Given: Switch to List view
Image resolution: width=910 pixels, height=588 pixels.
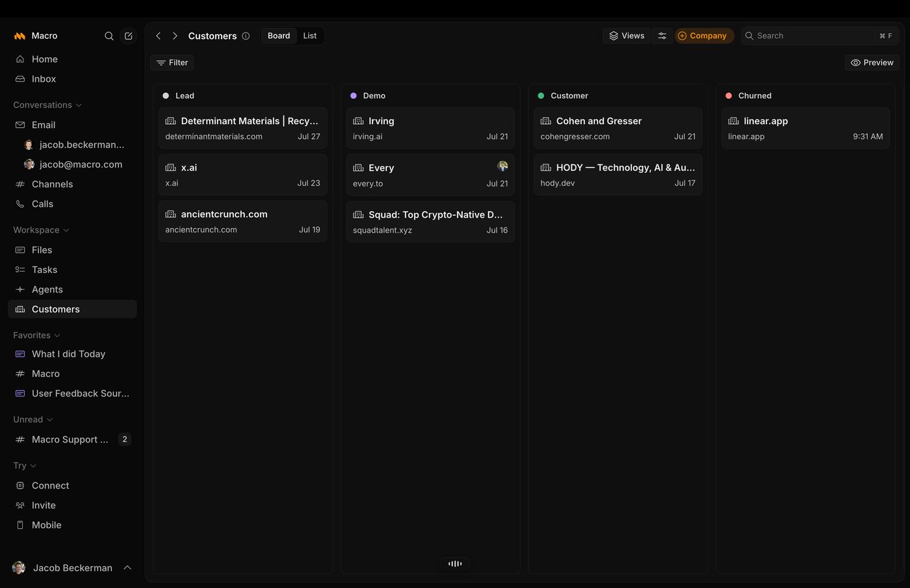Looking at the screenshot, I should click(x=310, y=36).
